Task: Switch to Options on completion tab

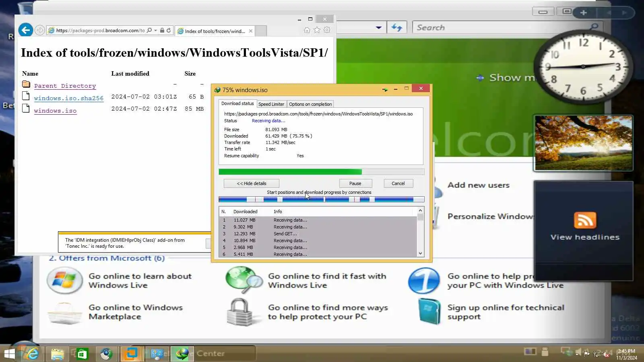Action: [310, 104]
